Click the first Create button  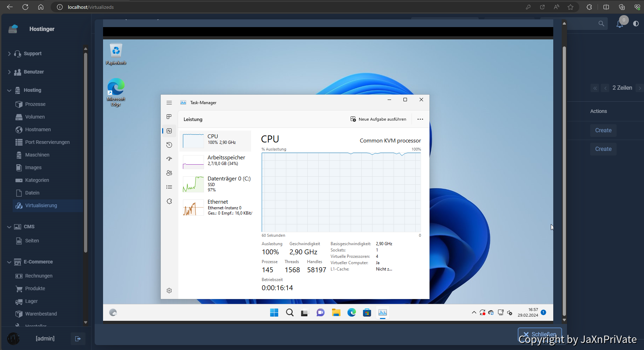coord(603,131)
